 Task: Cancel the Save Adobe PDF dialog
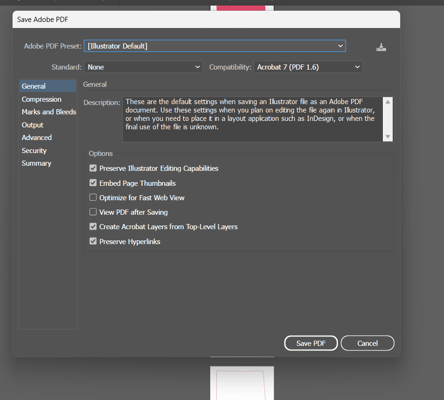tap(368, 343)
